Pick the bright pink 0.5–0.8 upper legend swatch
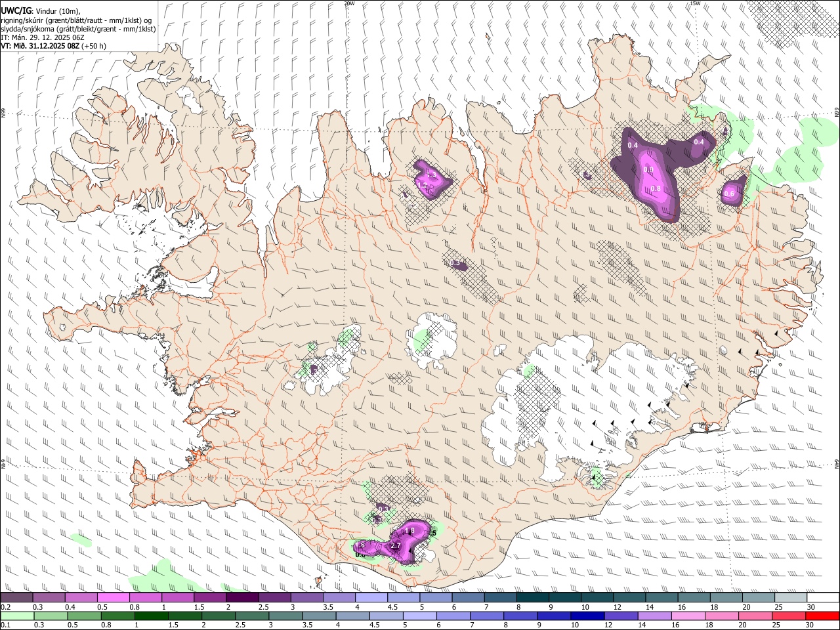Viewport: 840px width, 630px height. [114, 597]
